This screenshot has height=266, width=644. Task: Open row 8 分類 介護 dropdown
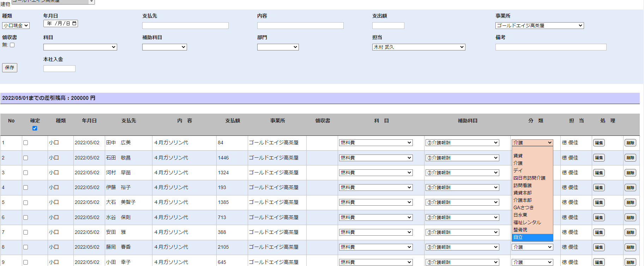pyautogui.click(x=532, y=247)
